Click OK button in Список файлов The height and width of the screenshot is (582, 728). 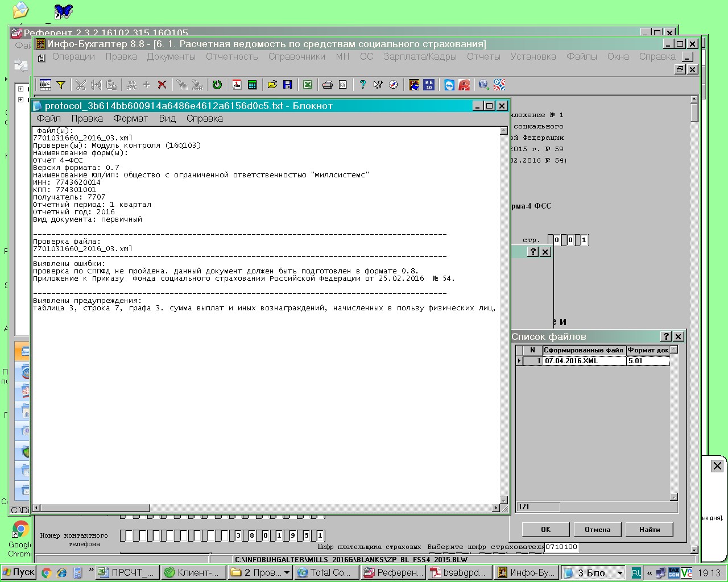tap(545, 529)
